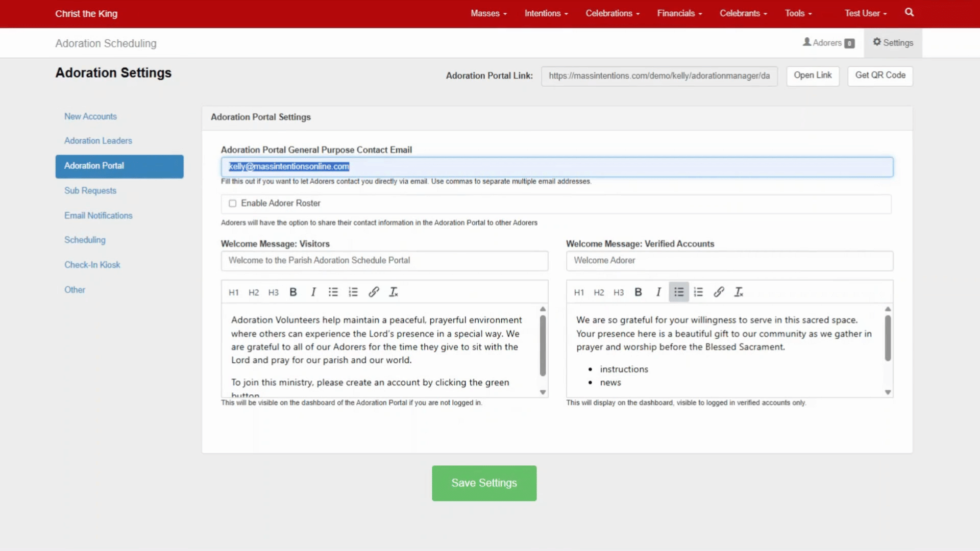This screenshot has height=551, width=980.
Task: Toggle bold in Verified Accounts editor
Action: pyautogui.click(x=638, y=292)
